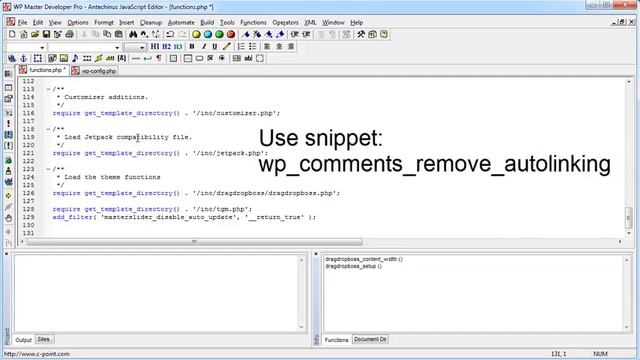Open the Functions menu
The image size is (640, 360).
(x=253, y=22)
